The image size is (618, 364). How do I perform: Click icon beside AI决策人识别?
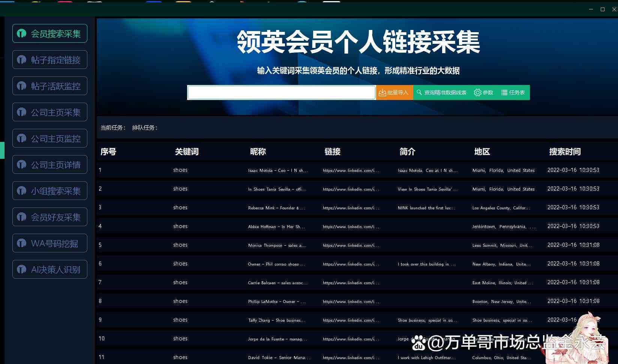(x=21, y=270)
